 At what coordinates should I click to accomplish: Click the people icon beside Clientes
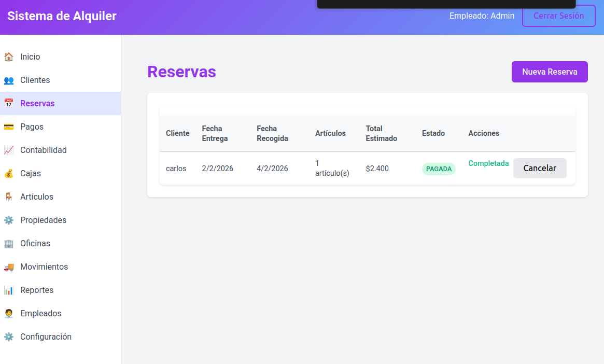[x=9, y=80]
